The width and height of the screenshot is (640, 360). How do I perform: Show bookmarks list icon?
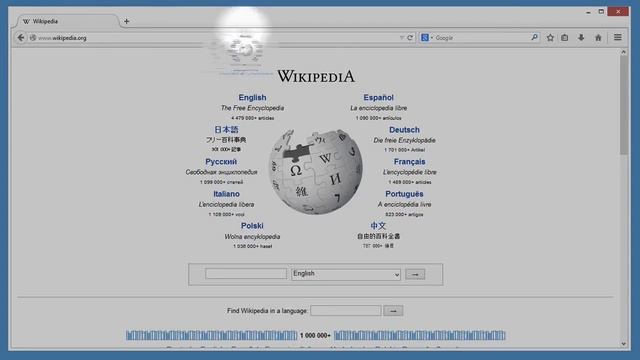pos(564,38)
